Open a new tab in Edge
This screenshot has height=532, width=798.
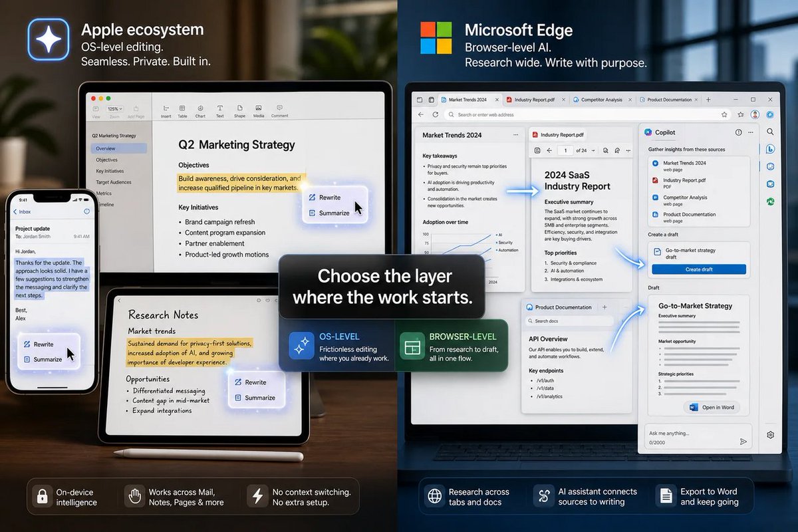(x=708, y=100)
